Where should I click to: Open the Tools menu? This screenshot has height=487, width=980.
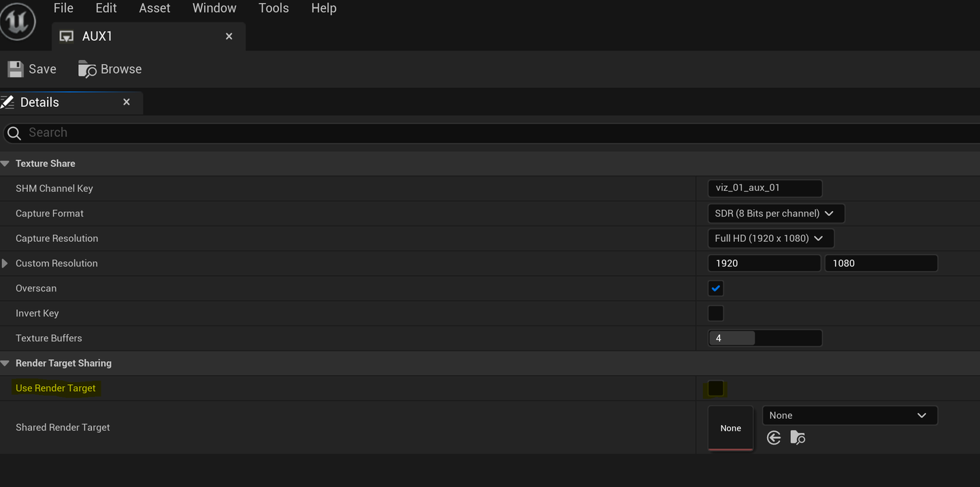click(274, 8)
